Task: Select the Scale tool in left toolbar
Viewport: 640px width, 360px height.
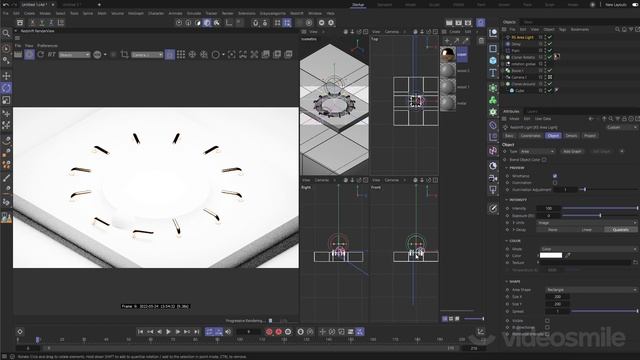Action: pyautogui.click(x=6, y=100)
